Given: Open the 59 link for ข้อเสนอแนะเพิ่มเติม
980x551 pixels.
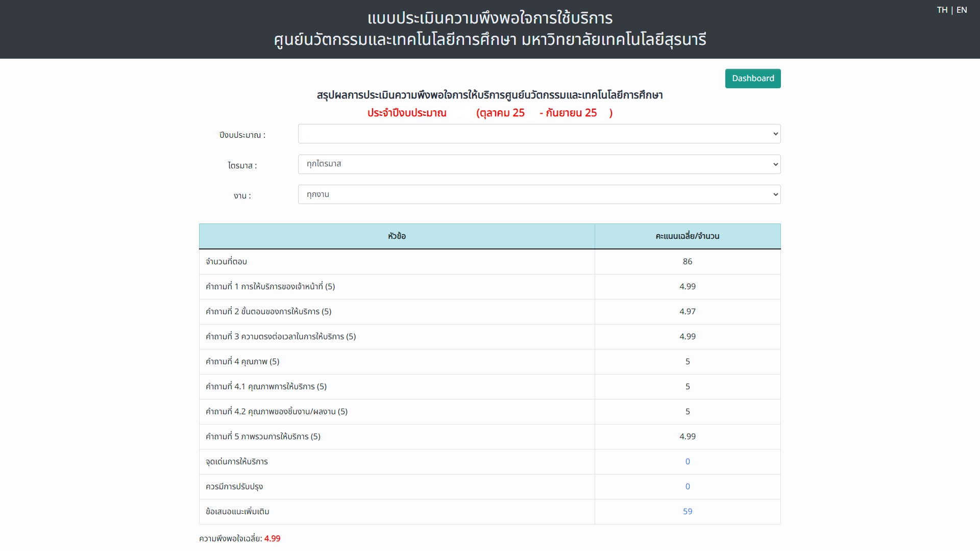Looking at the screenshot, I should [x=688, y=512].
